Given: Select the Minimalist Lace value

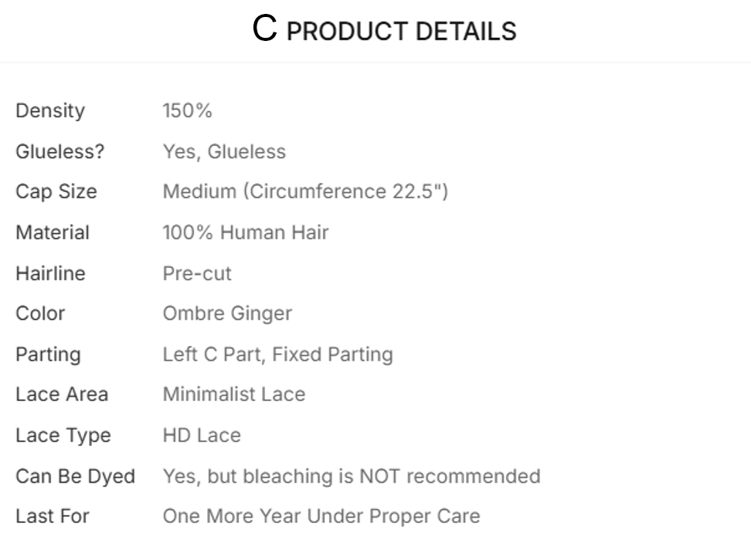Looking at the screenshot, I should pyautogui.click(x=234, y=395).
